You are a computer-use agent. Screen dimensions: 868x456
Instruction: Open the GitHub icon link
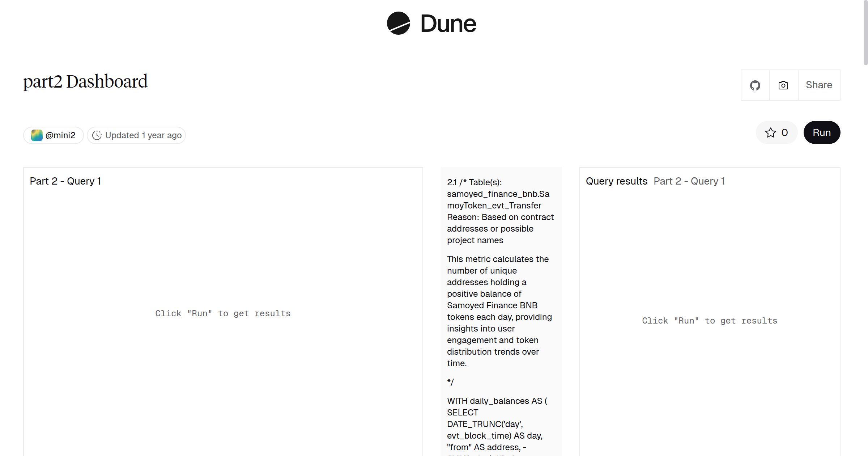[755, 85]
